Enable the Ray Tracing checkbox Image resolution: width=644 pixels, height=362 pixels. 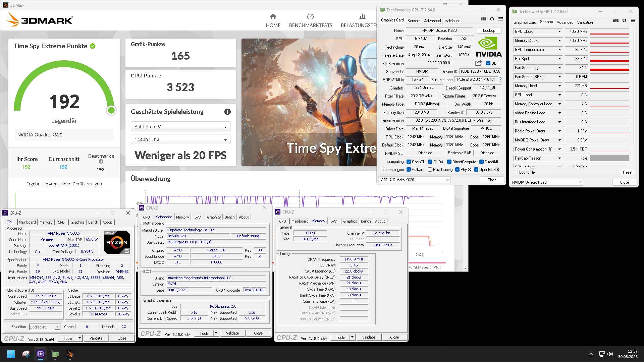[430, 170]
